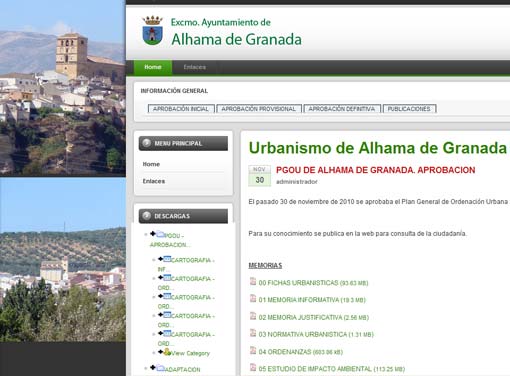Open PDF icon for 00 Fichas Urbanisticas
Screen dimensions: 510x376
[253, 281]
